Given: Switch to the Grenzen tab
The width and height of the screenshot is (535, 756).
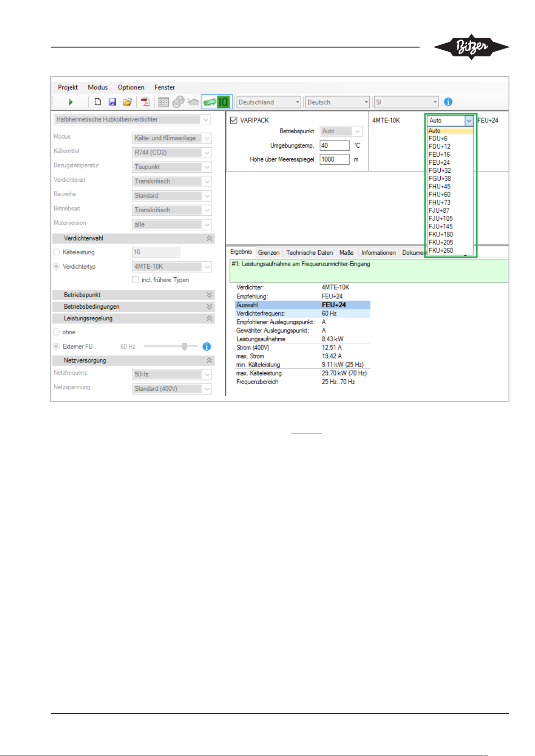Looking at the screenshot, I should click(x=268, y=253).
